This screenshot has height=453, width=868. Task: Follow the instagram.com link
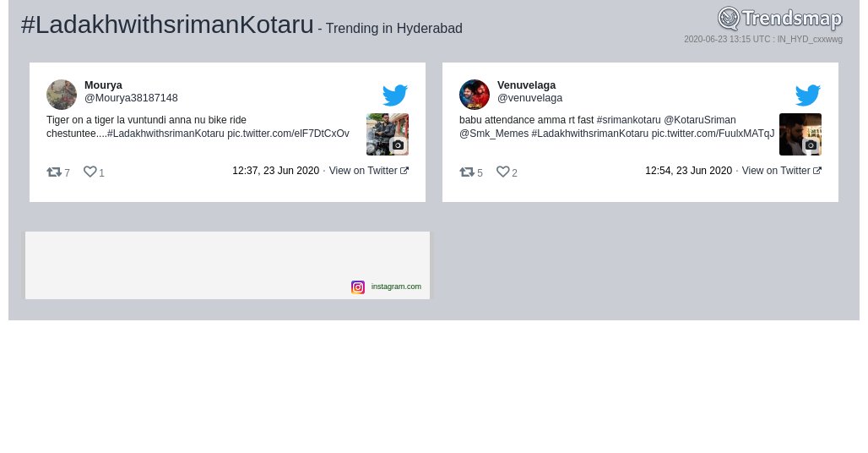pyautogui.click(x=396, y=287)
